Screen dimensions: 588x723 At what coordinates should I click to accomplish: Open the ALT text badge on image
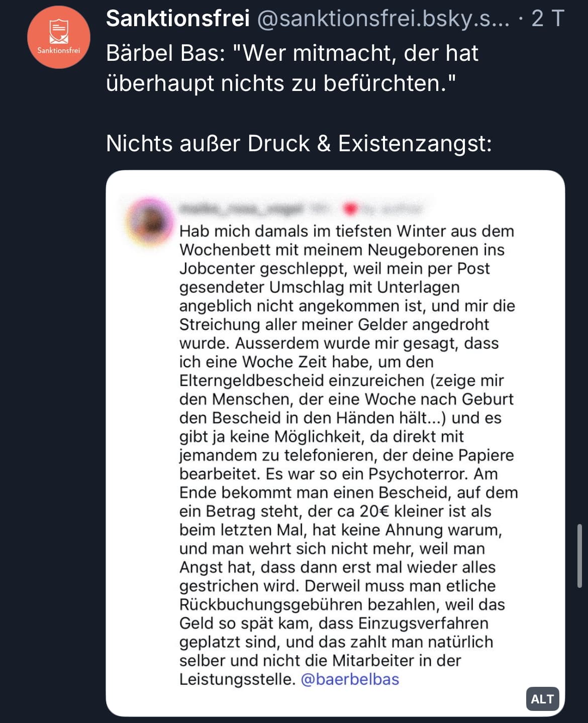(x=542, y=699)
